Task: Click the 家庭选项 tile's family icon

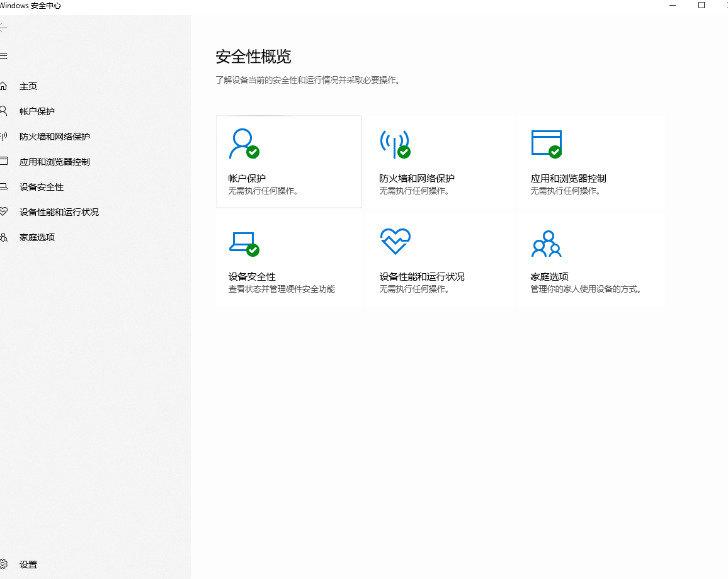Action: tap(547, 244)
